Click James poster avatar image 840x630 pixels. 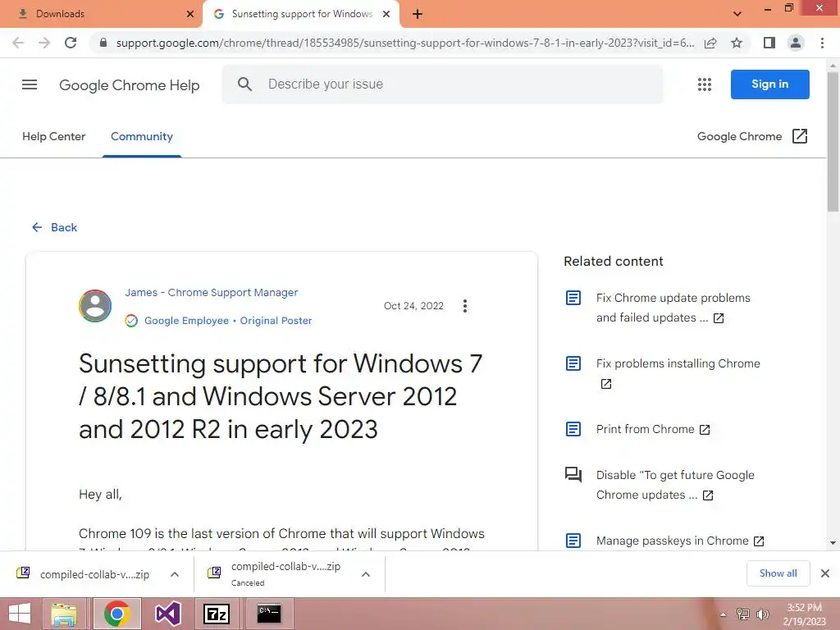tap(95, 306)
